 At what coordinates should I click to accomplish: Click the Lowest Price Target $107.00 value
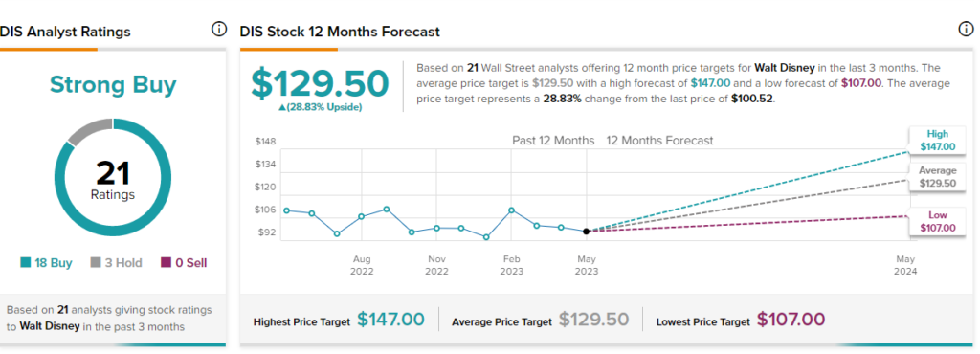point(791,320)
